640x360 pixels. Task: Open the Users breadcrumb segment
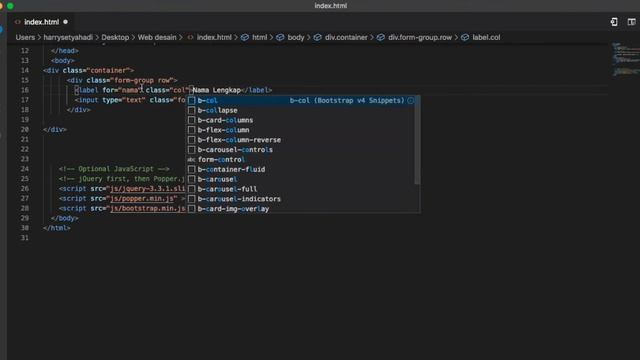coord(25,37)
